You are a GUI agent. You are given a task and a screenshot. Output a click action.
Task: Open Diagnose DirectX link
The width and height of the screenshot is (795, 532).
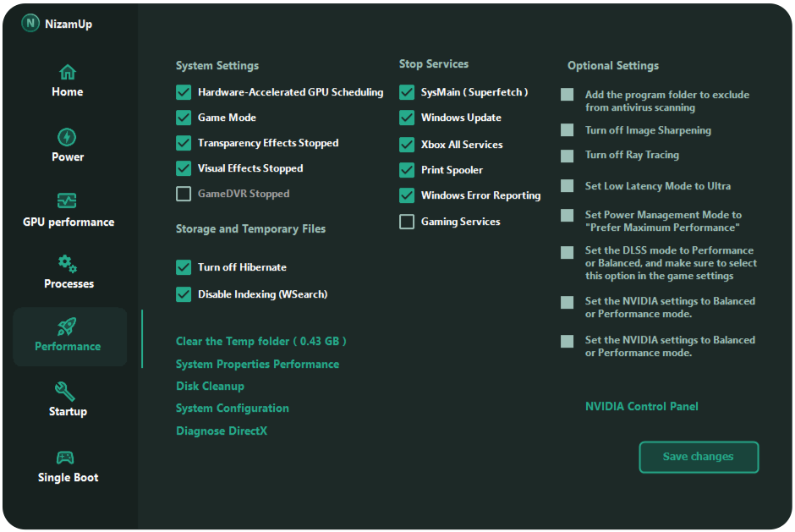click(x=222, y=431)
